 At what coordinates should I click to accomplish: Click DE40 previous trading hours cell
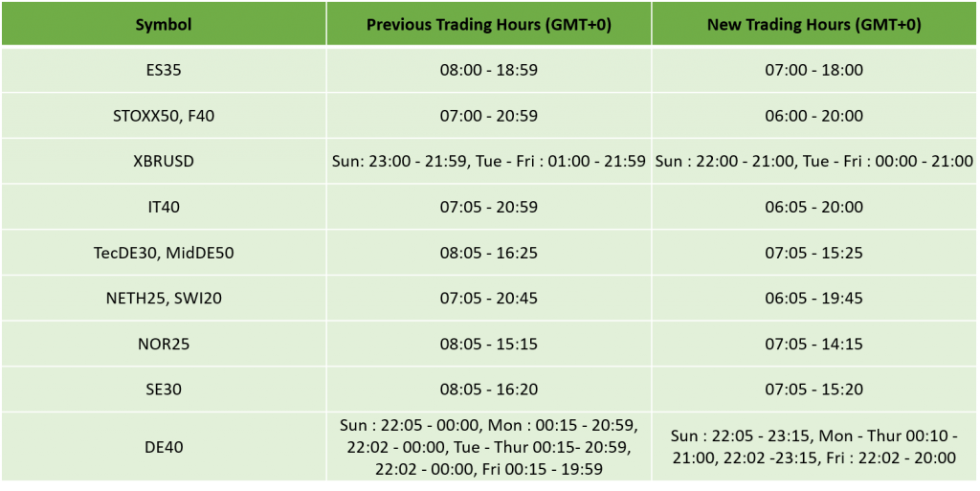[489, 447]
